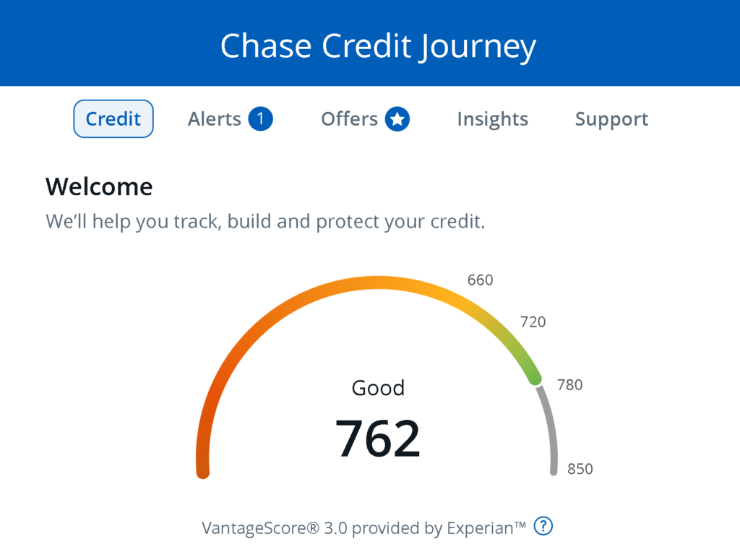Click the VantageScore 3.0 provided by Experian text
This screenshot has height=560, width=740.
[x=363, y=528]
